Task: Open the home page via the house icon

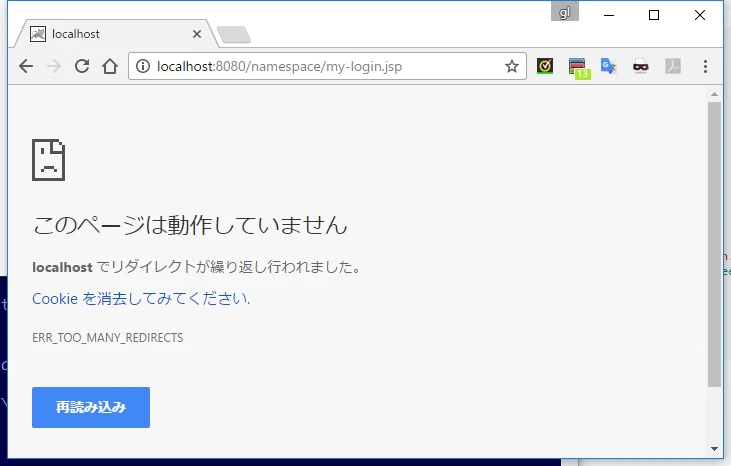Action: click(110, 66)
